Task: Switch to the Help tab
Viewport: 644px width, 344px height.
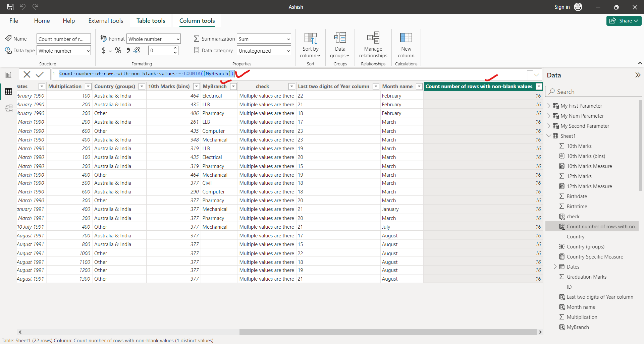Action: 69,21
